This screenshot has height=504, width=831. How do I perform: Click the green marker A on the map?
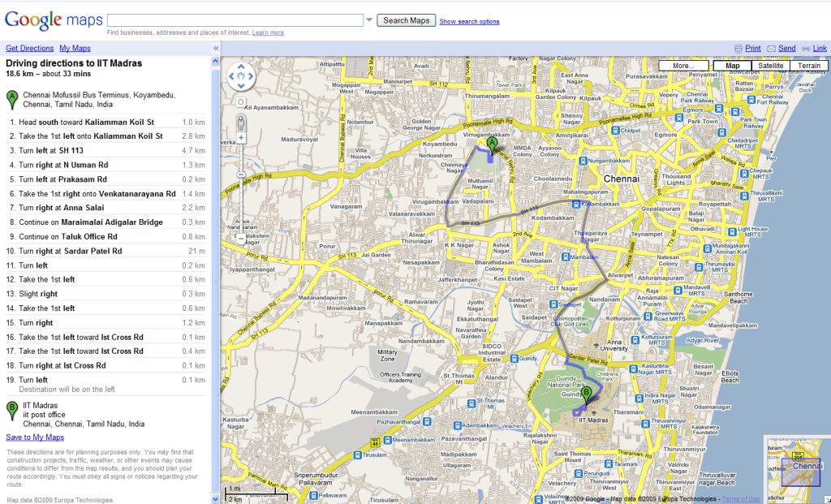pos(492,144)
